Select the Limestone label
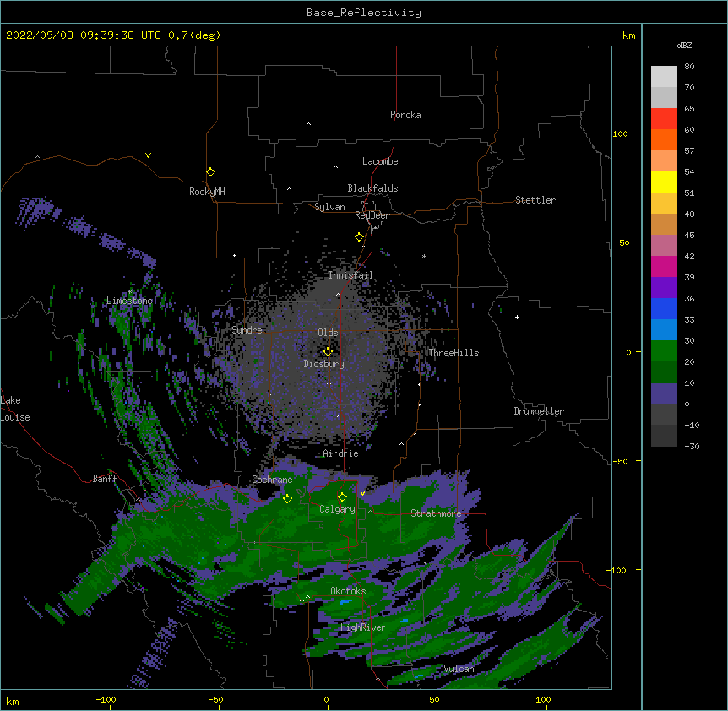The width and height of the screenshot is (728, 711). pyautogui.click(x=129, y=301)
